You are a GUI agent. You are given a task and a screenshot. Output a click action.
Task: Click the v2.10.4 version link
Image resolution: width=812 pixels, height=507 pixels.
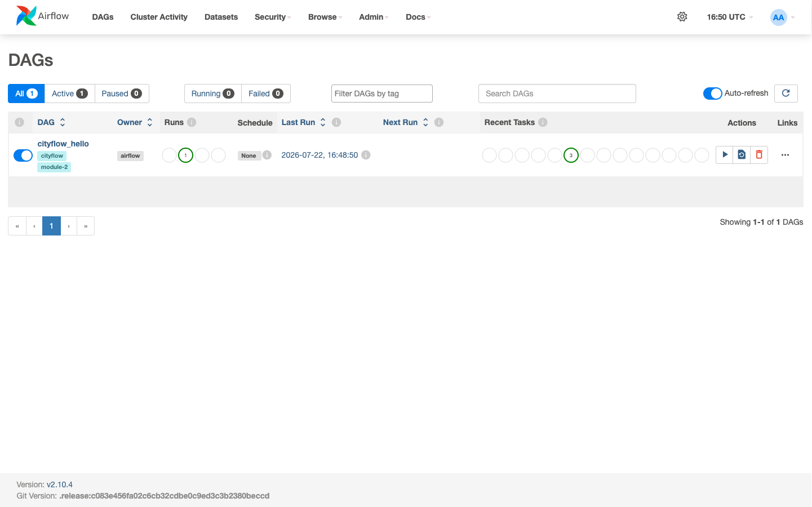point(60,484)
